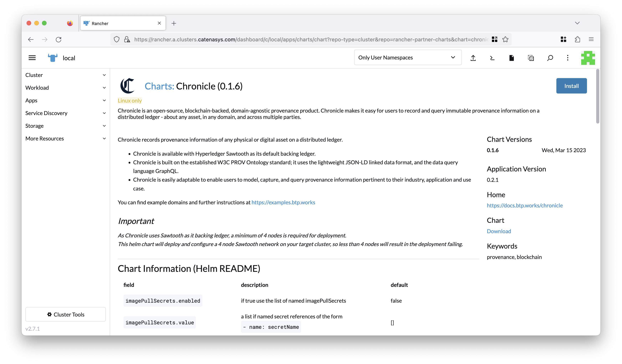Click the Chronicle chart logo
The height and width of the screenshot is (364, 622).
(x=127, y=86)
